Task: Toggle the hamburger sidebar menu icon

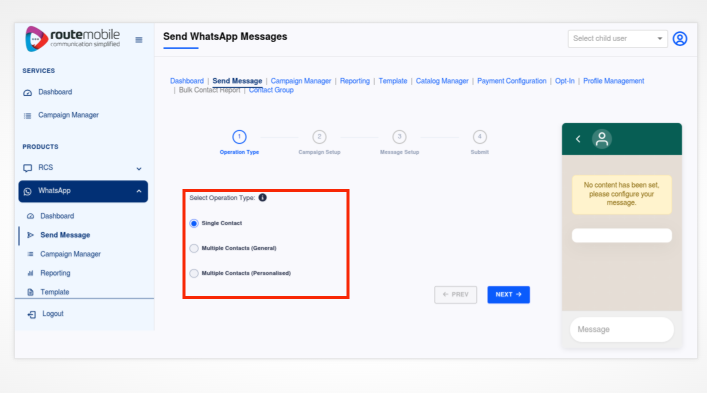Action: click(139, 40)
